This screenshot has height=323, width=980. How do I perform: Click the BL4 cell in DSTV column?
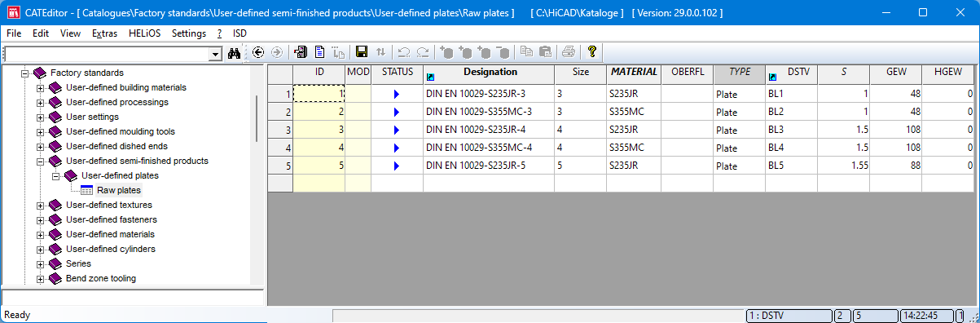click(x=791, y=148)
